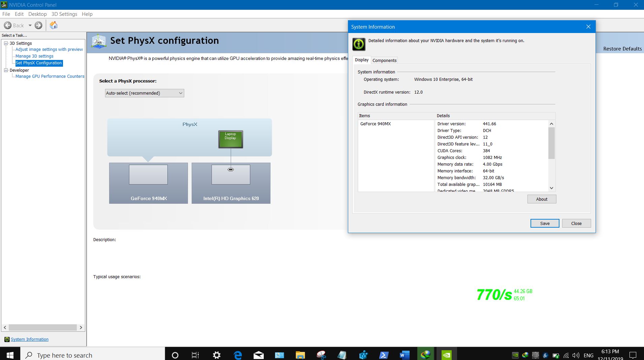Switch to the Components tab
Viewport: 644px width, 360px height.
[385, 60]
